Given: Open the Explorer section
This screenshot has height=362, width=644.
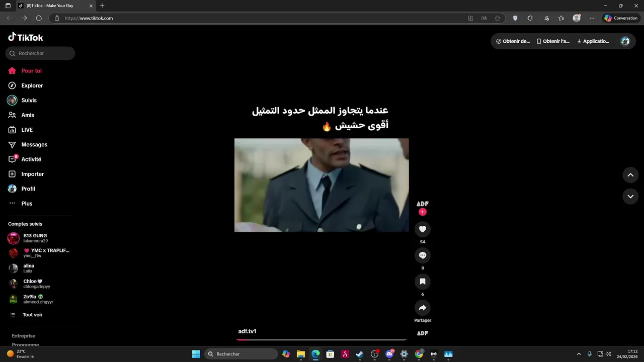Looking at the screenshot, I should click(32, 85).
